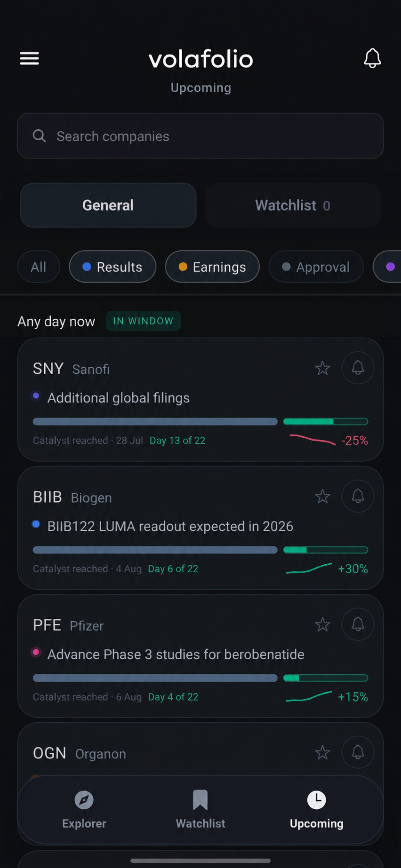Filter by Results chip
The width and height of the screenshot is (401, 868).
[112, 267]
